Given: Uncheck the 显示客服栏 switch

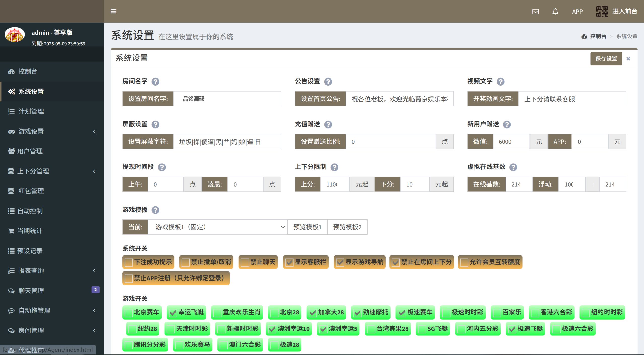Looking at the screenshot, I should pyautogui.click(x=289, y=262).
